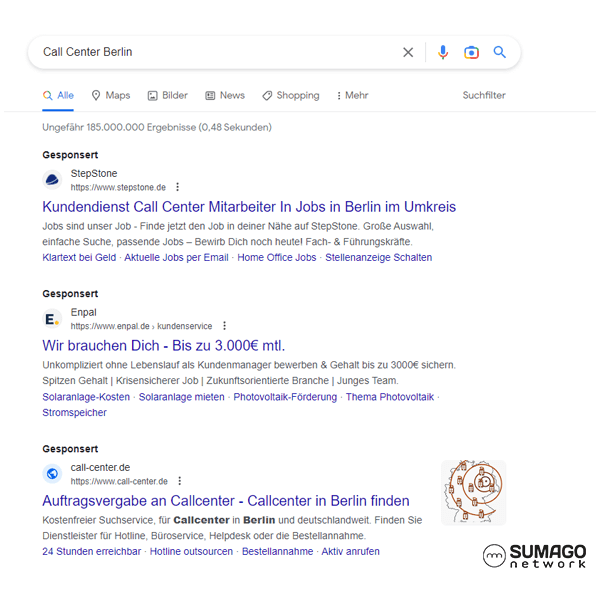Switch to the Bilder tab
Viewport: 600px width, 600px height.
pyautogui.click(x=168, y=95)
